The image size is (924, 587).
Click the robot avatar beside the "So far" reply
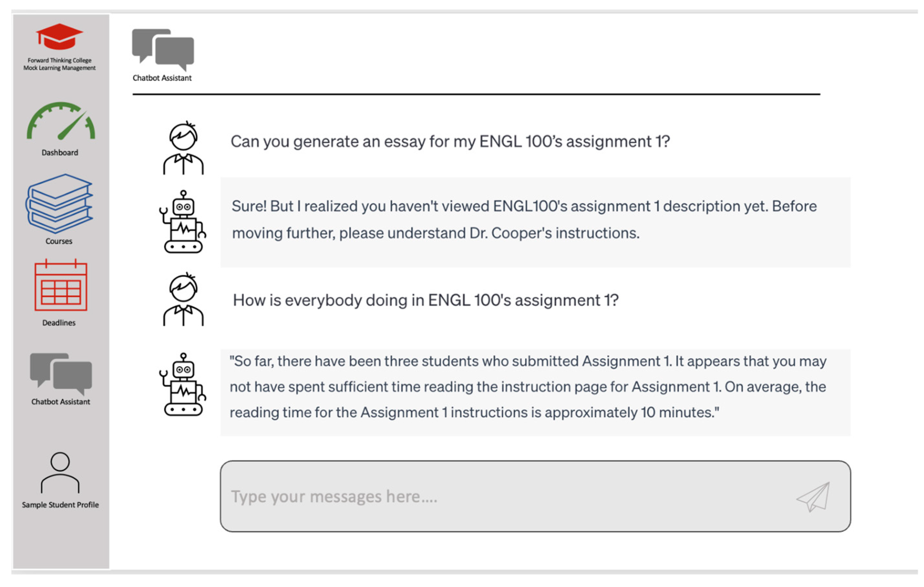click(x=183, y=385)
